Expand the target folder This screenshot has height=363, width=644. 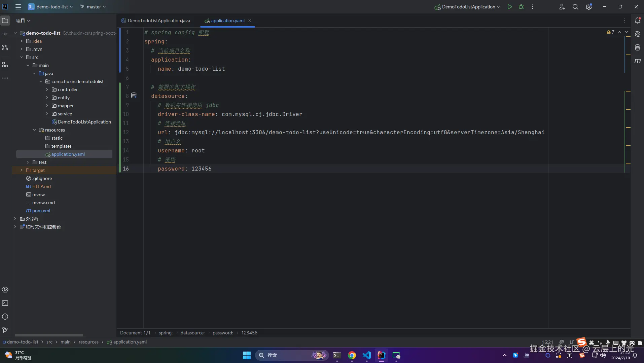22,170
